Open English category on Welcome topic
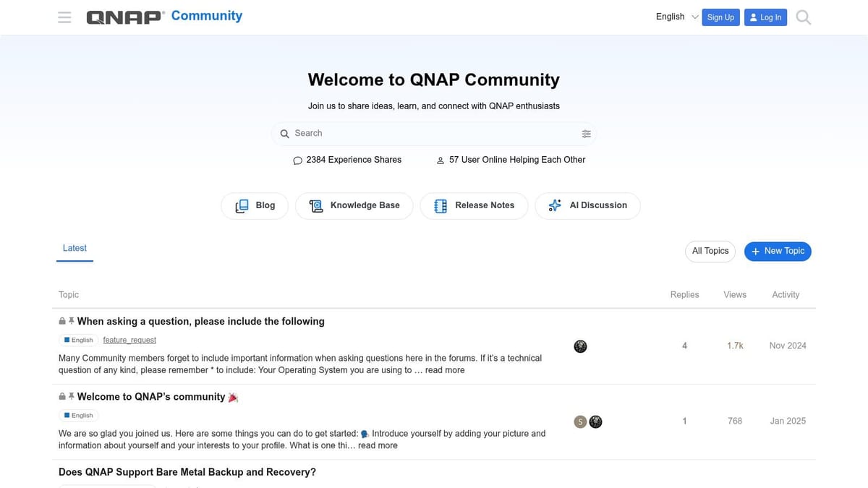This screenshot has width=868, height=488. tap(79, 415)
